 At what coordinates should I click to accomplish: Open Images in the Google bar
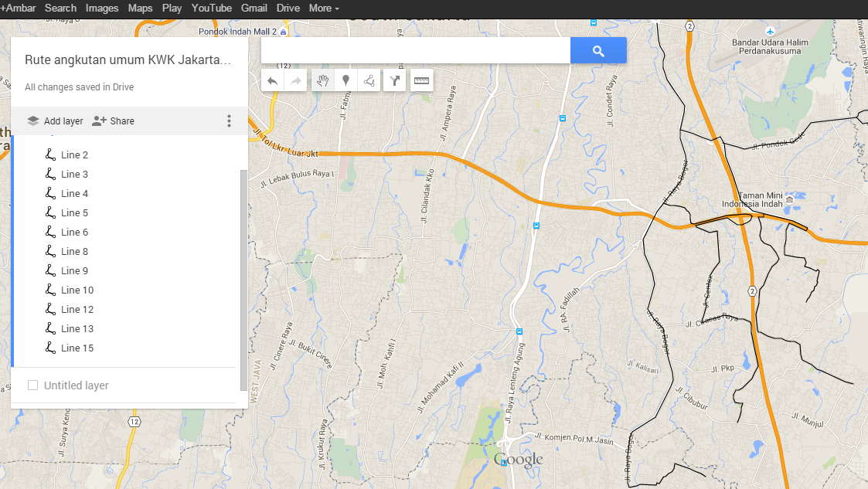tap(102, 8)
